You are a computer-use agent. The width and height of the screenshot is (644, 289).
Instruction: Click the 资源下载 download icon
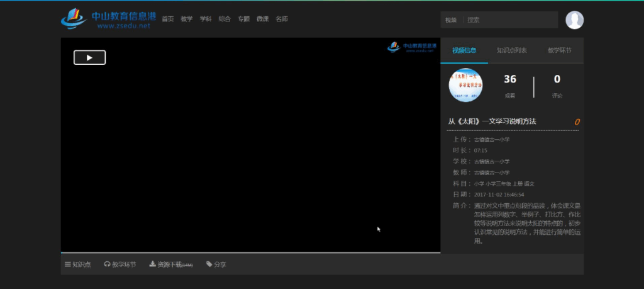tap(152, 264)
